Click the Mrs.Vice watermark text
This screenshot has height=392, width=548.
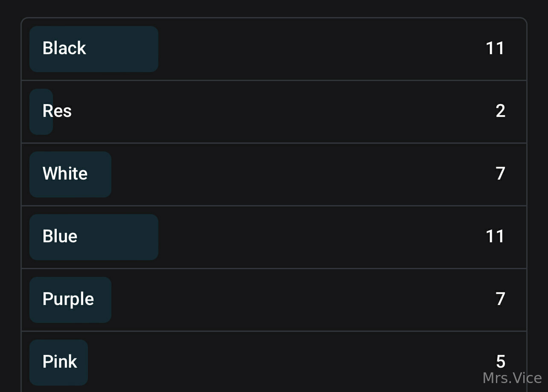pos(512,378)
